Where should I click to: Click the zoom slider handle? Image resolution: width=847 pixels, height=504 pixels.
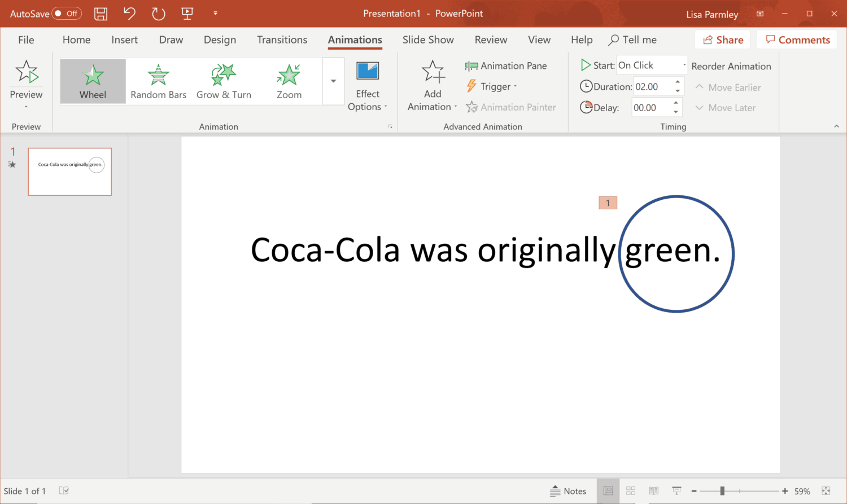pos(722,491)
